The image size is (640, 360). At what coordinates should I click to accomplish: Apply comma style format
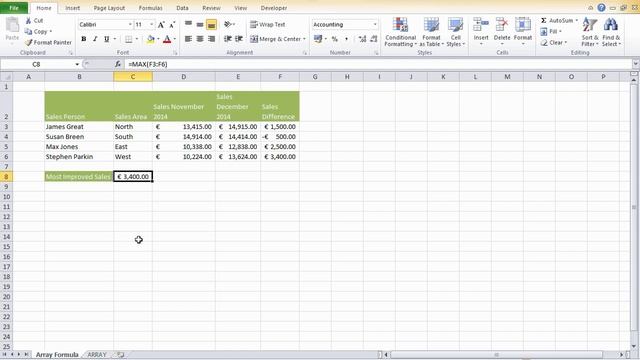[346, 39]
